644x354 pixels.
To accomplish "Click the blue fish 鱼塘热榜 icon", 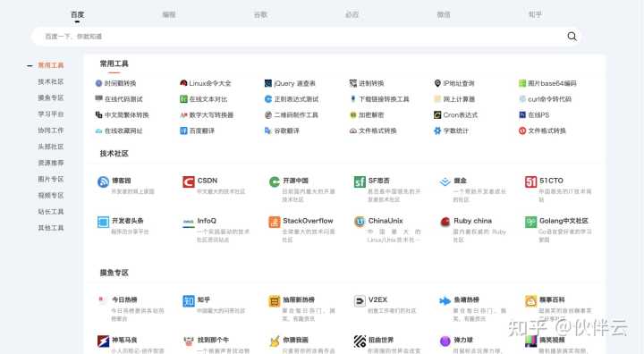I will (x=445, y=300).
